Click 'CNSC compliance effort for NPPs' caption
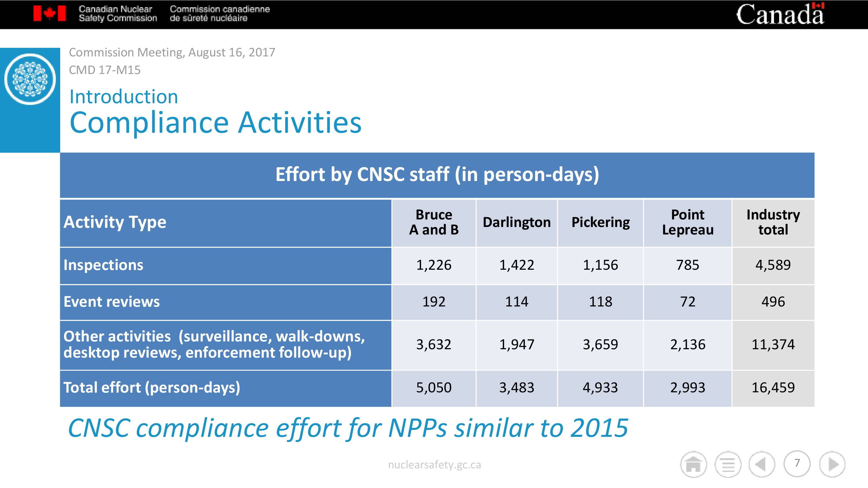This screenshot has height=488, width=868. coord(348,428)
